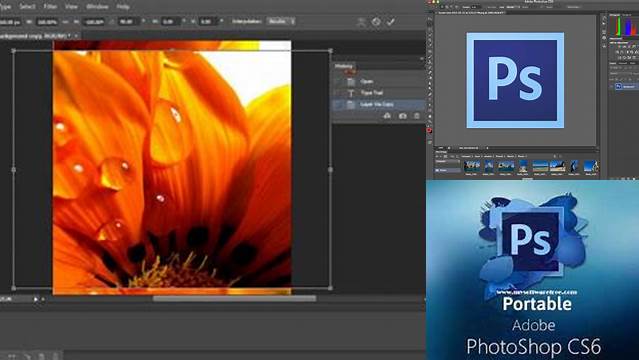Click the horizontal scrollbar below the canvas
Screen dimensions: 639x360
point(234,299)
